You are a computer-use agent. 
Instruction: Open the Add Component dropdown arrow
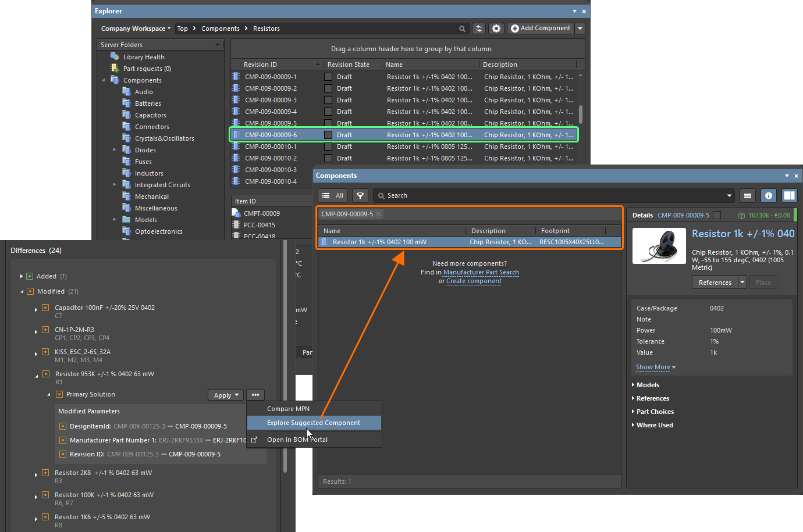(x=580, y=28)
